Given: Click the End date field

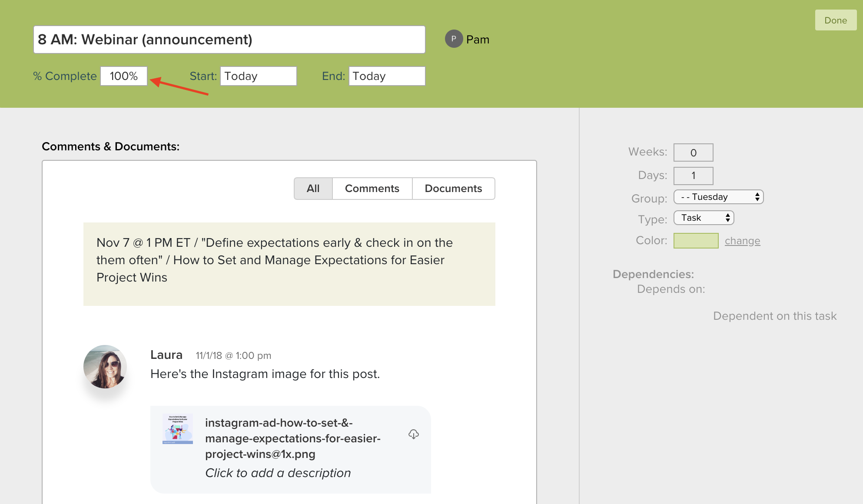Looking at the screenshot, I should click(386, 76).
